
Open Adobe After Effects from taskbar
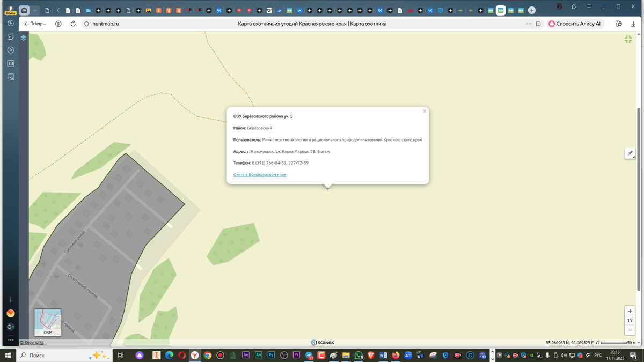click(x=246, y=355)
